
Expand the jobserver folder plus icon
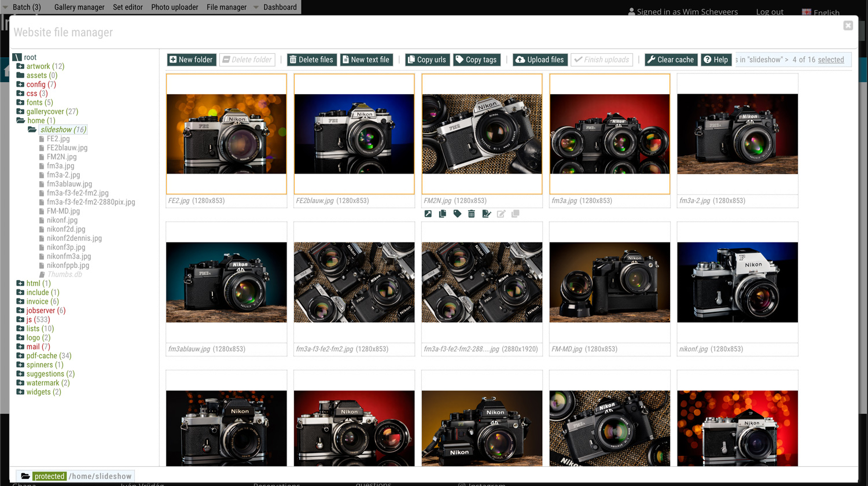tap(20, 311)
